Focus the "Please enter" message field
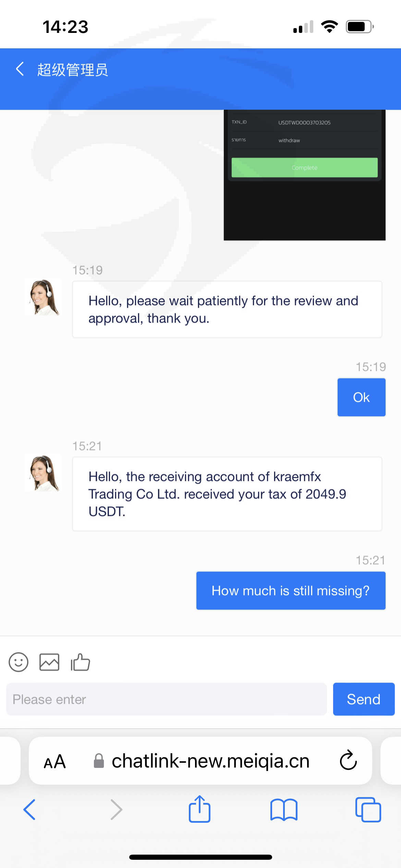401x868 pixels. (x=166, y=699)
